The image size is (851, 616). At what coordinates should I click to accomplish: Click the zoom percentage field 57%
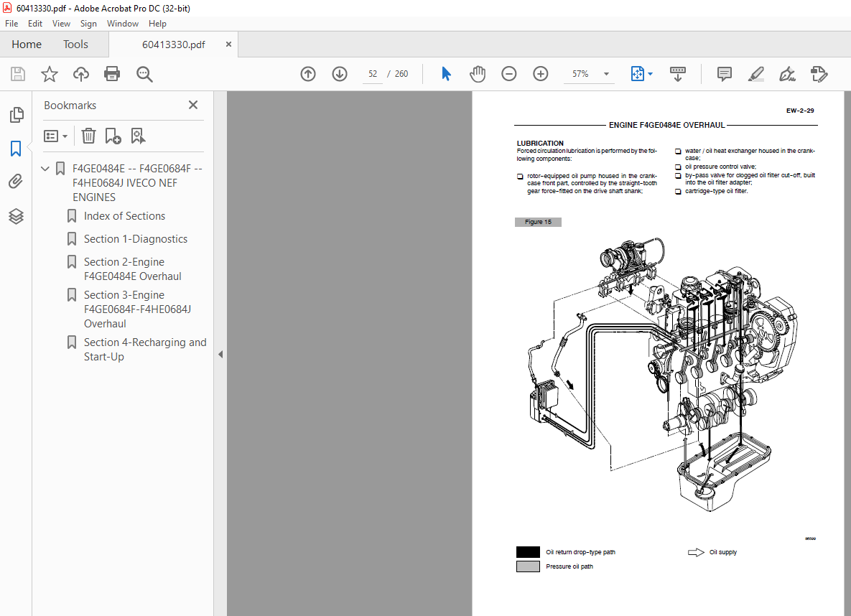coord(580,74)
